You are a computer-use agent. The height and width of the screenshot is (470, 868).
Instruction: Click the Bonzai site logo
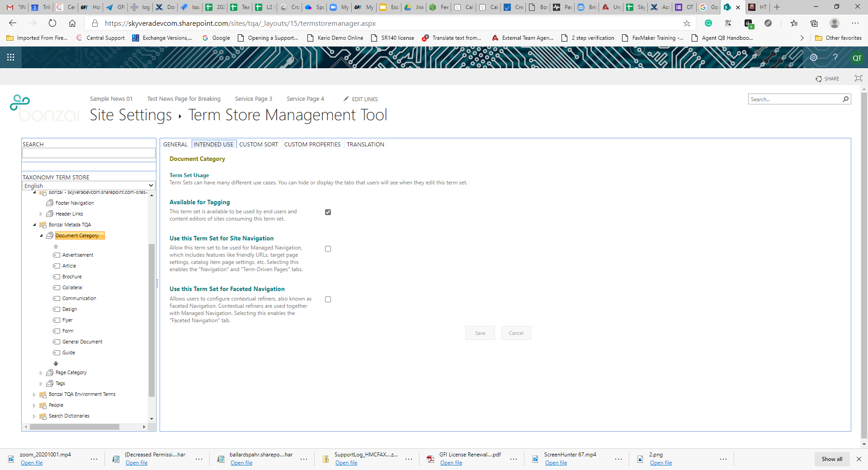(x=44, y=108)
